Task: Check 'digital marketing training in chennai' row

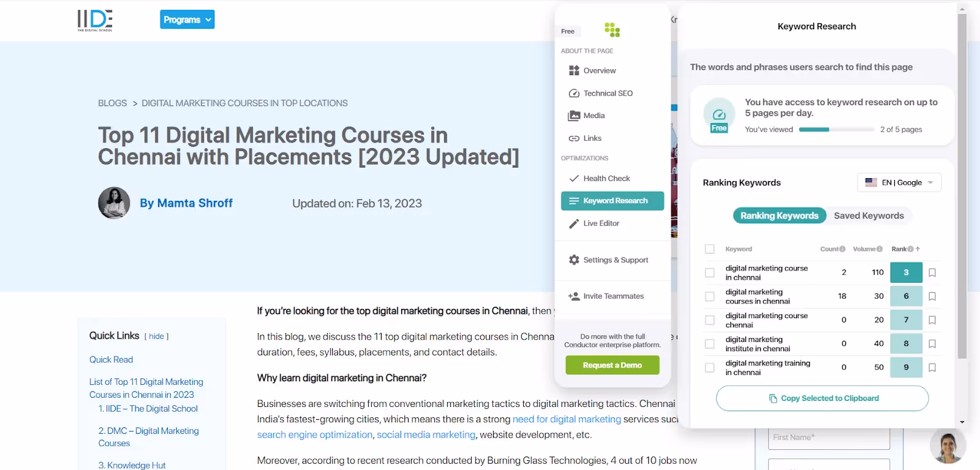Action: coord(709,368)
